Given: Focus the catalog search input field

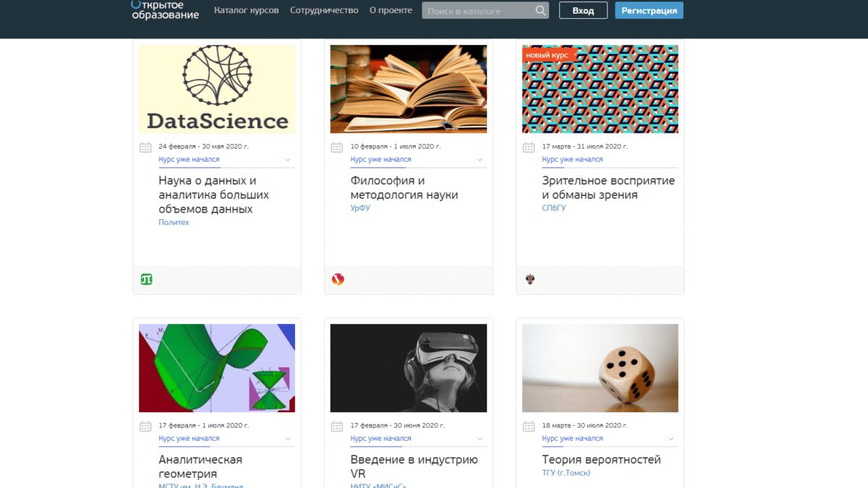Looking at the screenshot, I should click(478, 11).
